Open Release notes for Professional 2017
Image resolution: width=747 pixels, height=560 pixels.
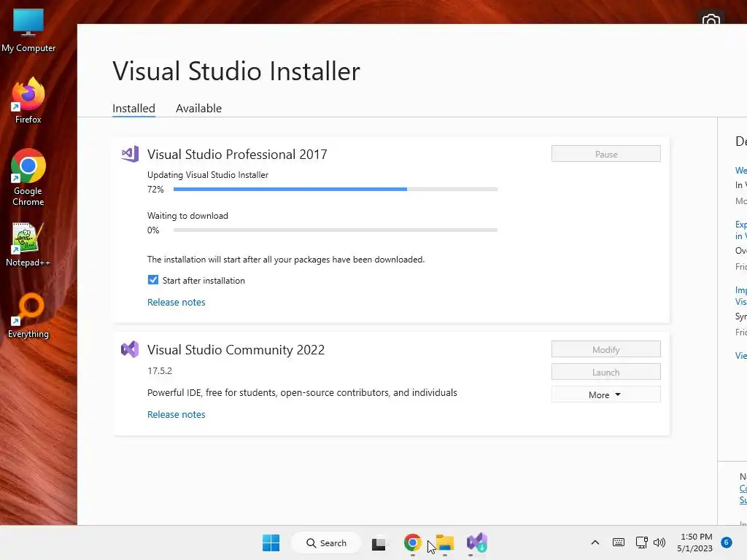click(x=177, y=303)
